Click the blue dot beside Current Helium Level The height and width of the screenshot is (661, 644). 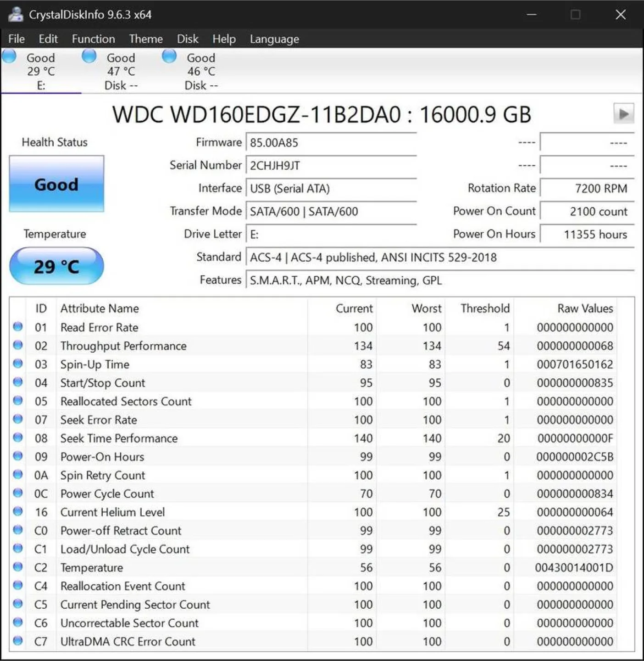point(18,511)
